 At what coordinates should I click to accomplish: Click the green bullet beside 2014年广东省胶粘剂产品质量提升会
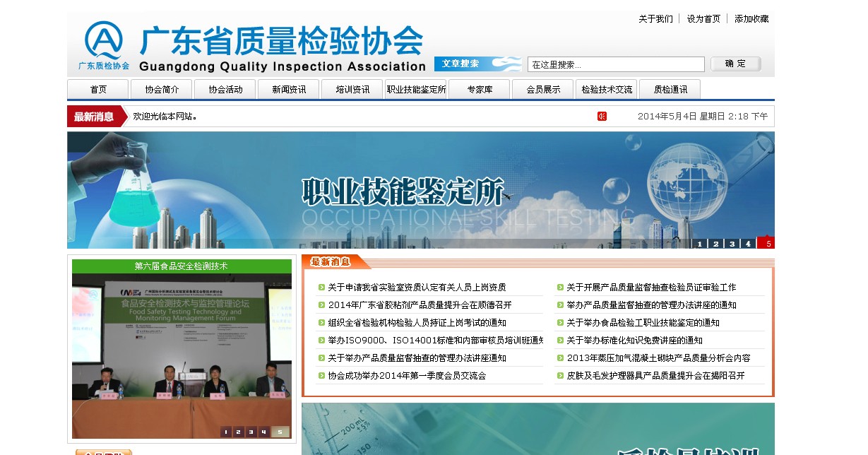pos(321,305)
